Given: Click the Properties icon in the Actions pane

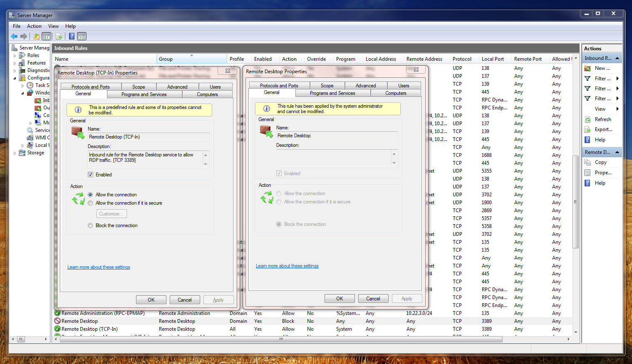Looking at the screenshot, I should (x=588, y=172).
